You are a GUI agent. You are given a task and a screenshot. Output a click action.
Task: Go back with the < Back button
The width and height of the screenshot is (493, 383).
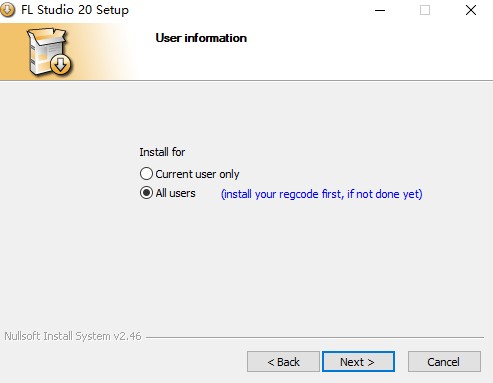click(x=283, y=361)
